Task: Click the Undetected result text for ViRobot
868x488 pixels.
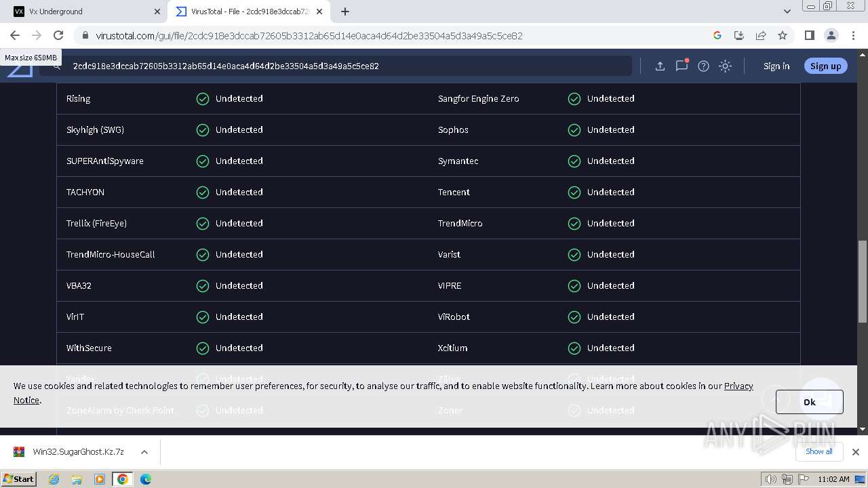Action: pos(611,317)
